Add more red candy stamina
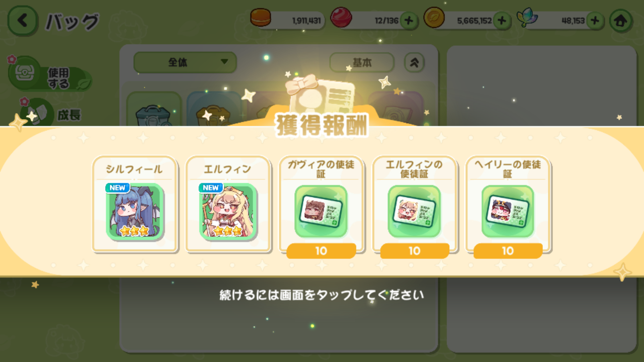Screen dimensions: 644x362 point(409,21)
